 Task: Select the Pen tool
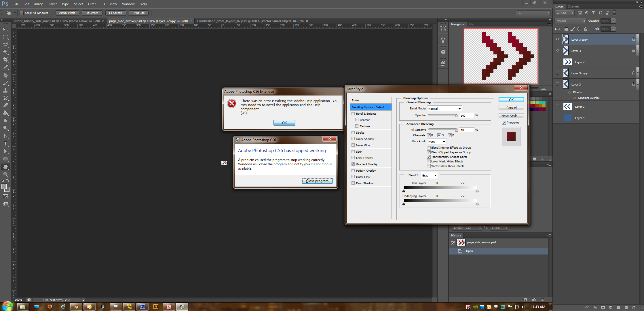point(5,136)
